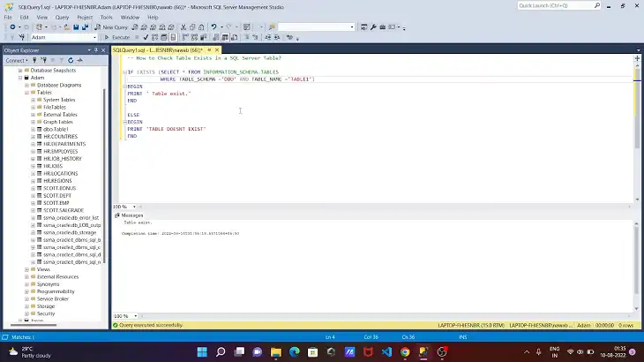Close the SQLQuery1.sql tab

(217, 50)
